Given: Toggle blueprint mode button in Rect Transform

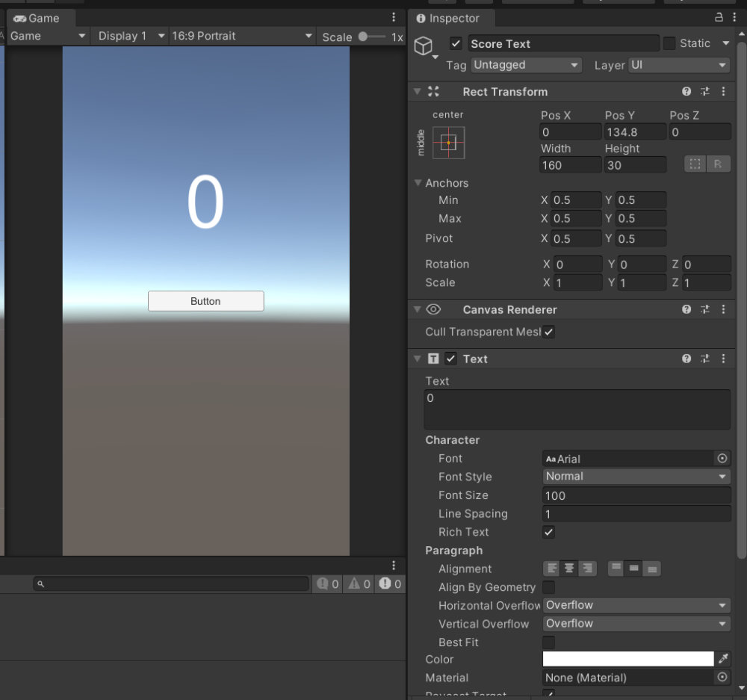Looking at the screenshot, I should [x=695, y=164].
